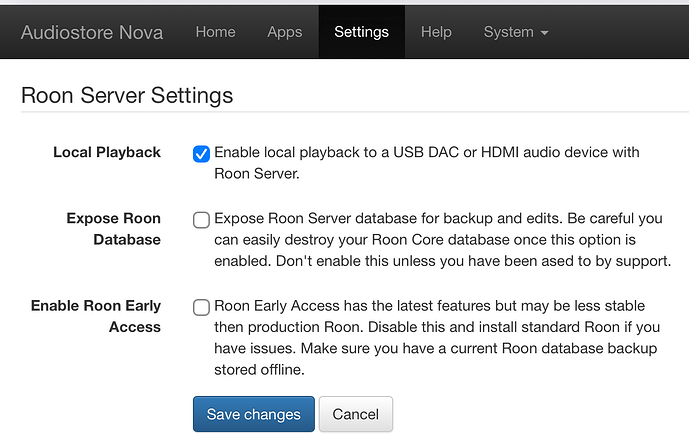The height and width of the screenshot is (446, 689).
Task: Open the Apps page
Action: click(x=284, y=32)
